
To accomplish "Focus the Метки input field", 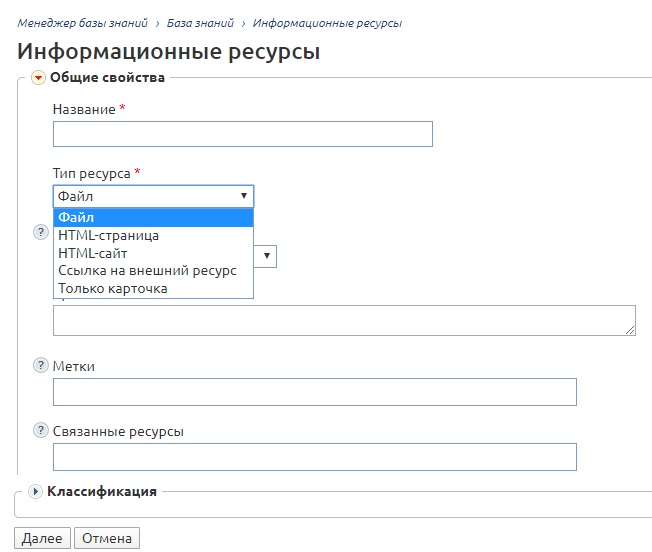I will click(x=315, y=392).
